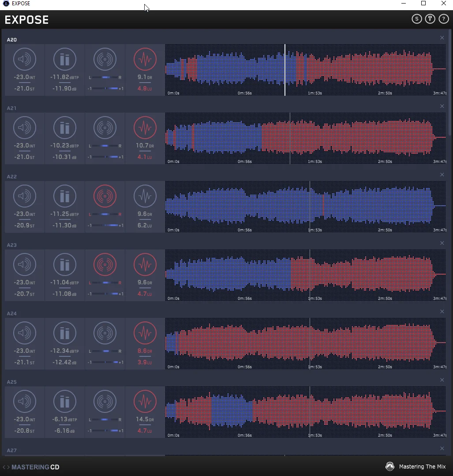Click the 10.7 DR value in A21

(x=145, y=146)
